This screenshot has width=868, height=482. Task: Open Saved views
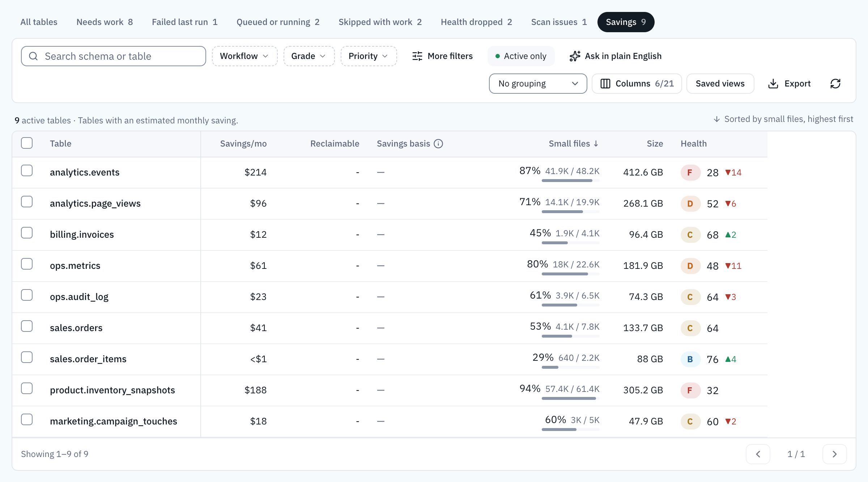pos(720,84)
